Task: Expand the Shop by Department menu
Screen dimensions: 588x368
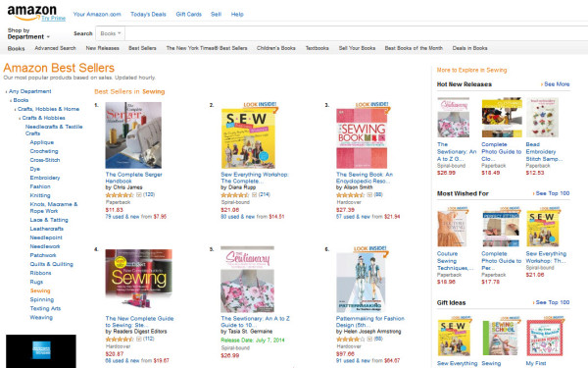Action: tap(28, 33)
